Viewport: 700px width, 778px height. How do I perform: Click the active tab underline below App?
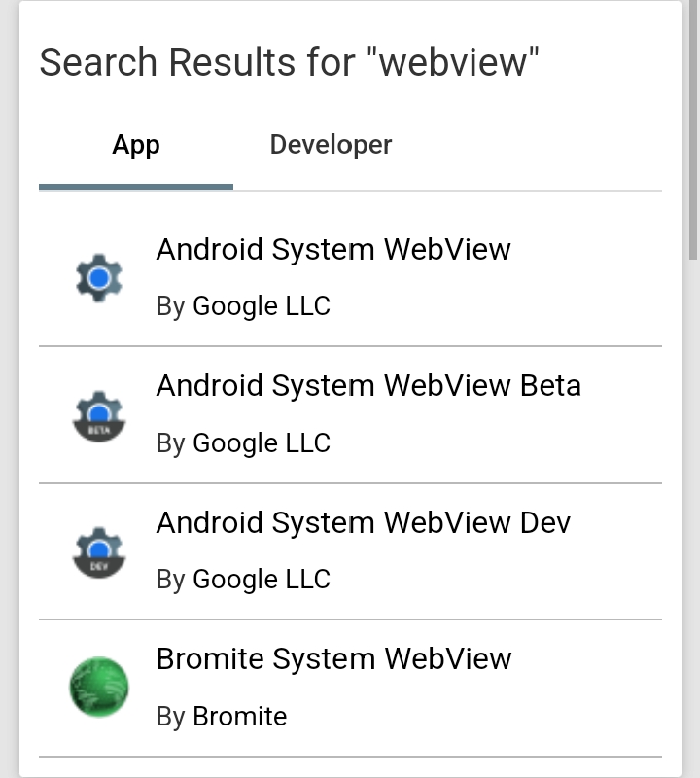pyautogui.click(x=136, y=186)
